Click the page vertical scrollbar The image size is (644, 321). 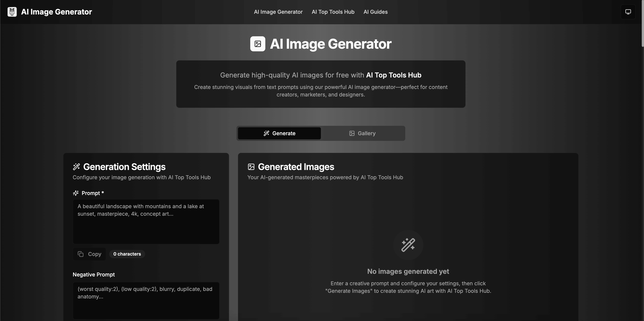point(642,24)
